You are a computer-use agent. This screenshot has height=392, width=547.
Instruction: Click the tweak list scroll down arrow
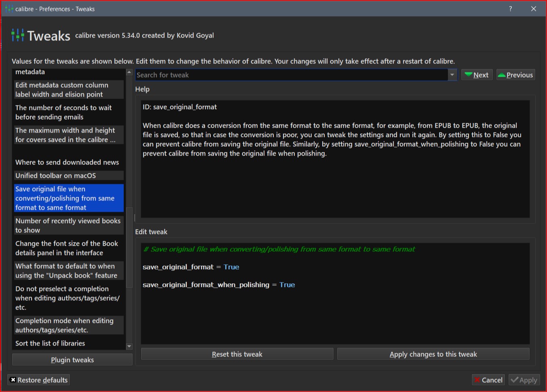click(x=129, y=346)
